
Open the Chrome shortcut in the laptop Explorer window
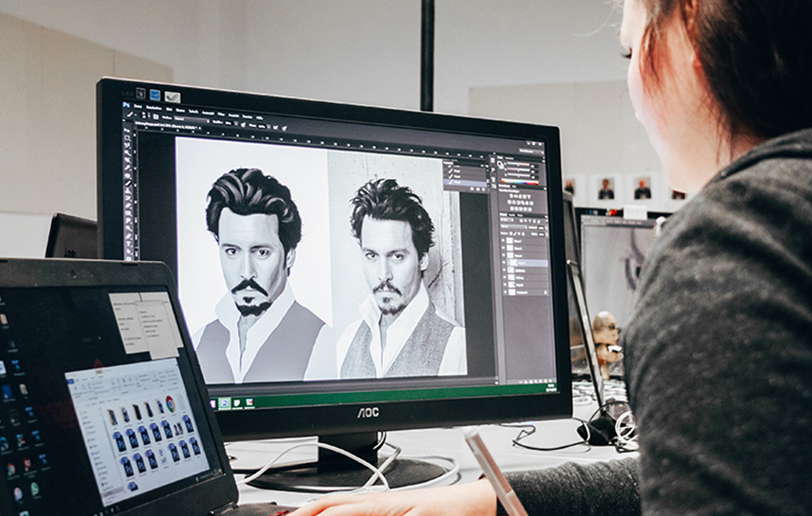170,402
